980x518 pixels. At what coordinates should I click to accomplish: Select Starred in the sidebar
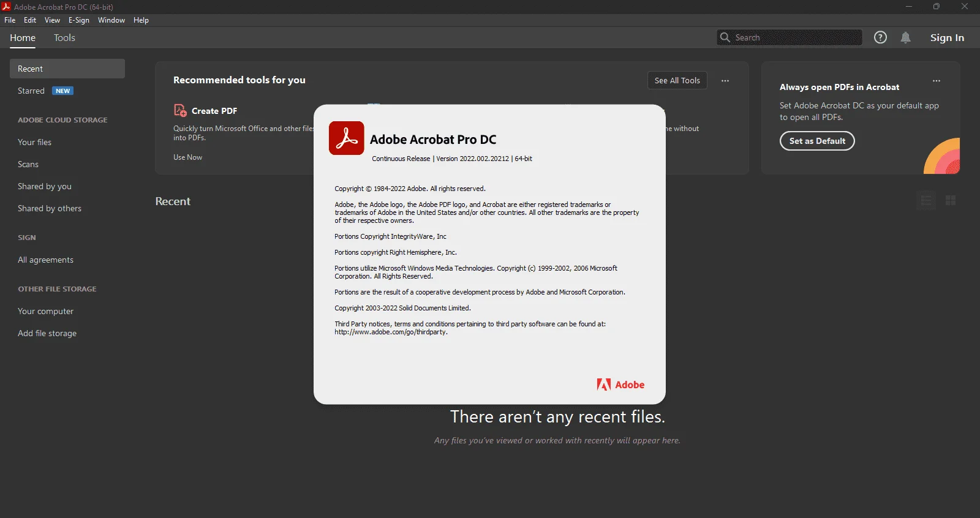31,91
